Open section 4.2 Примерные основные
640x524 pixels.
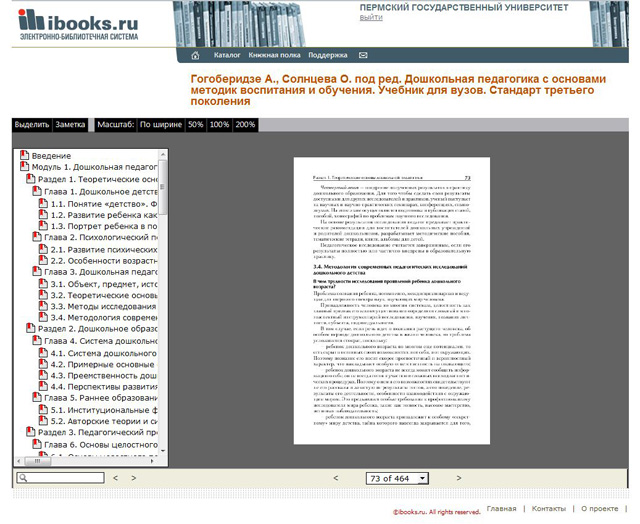click(x=102, y=364)
